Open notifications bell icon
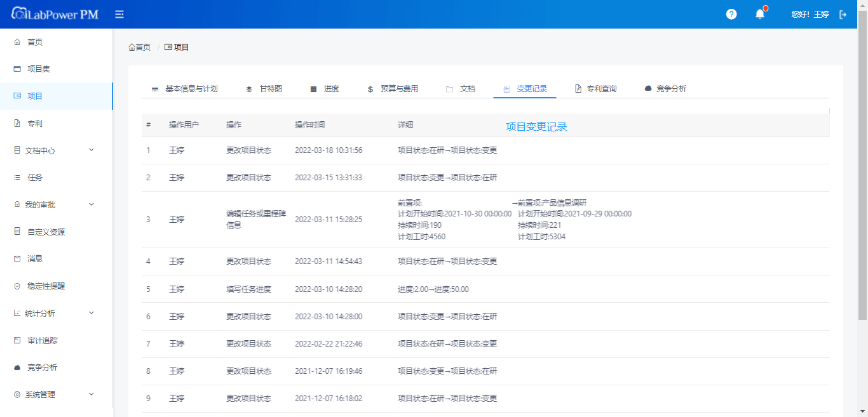Screen dimensions: 868x417 click(760, 14)
